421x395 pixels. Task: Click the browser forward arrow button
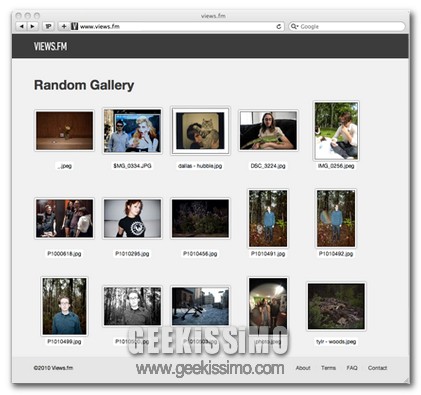pos(32,26)
